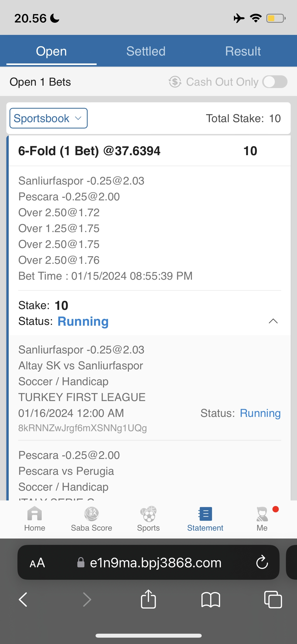Tap the e1n9ma.bpj3868.com address field

point(156,563)
